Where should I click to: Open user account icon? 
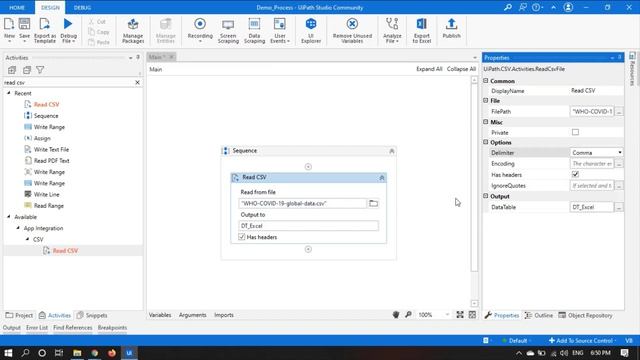coord(568,7)
